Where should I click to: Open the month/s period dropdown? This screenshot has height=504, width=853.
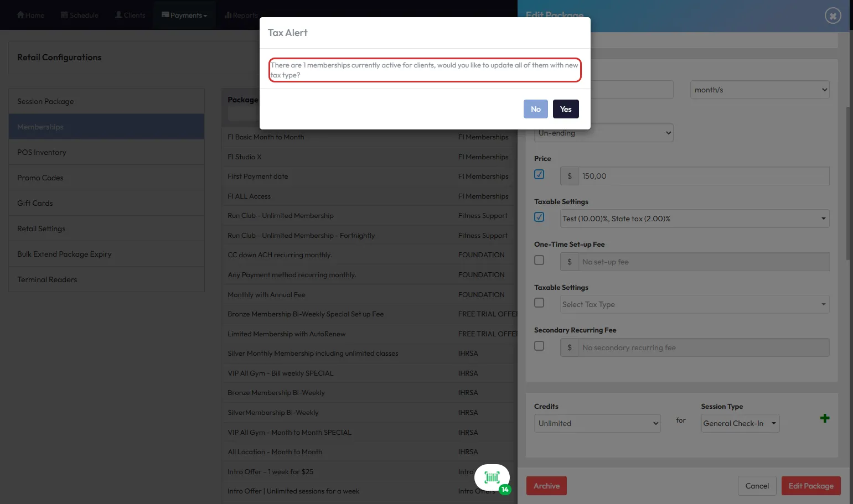[x=759, y=90]
